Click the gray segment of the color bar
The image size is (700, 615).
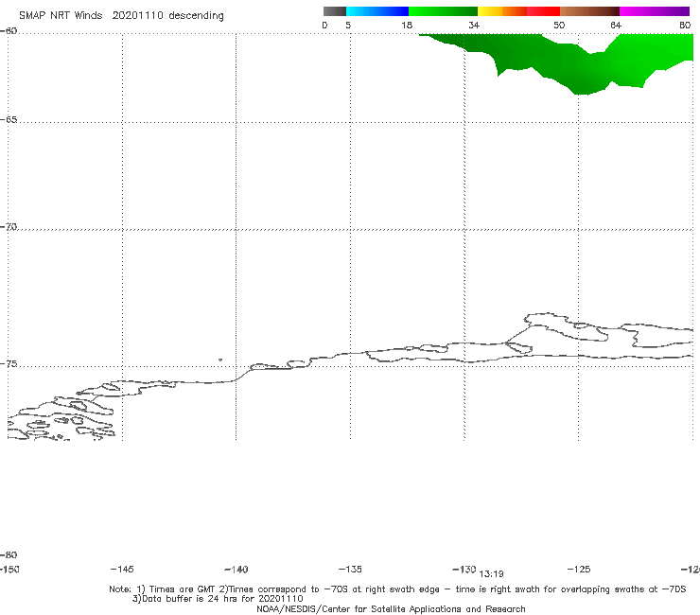pos(334,11)
